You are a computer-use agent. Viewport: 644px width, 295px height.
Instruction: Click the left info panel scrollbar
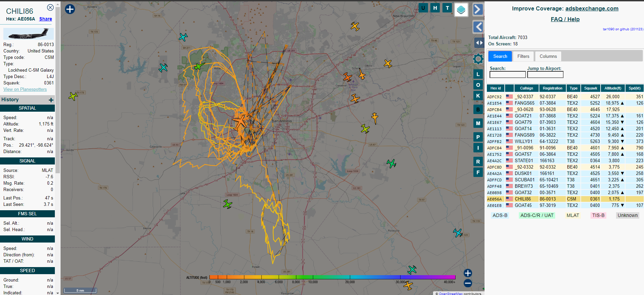58,90
